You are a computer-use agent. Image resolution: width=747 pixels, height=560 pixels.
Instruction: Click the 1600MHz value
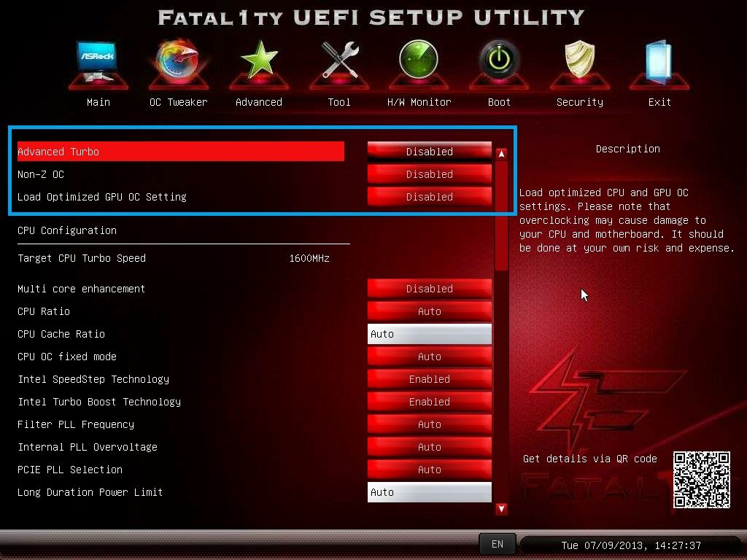coord(309,258)
